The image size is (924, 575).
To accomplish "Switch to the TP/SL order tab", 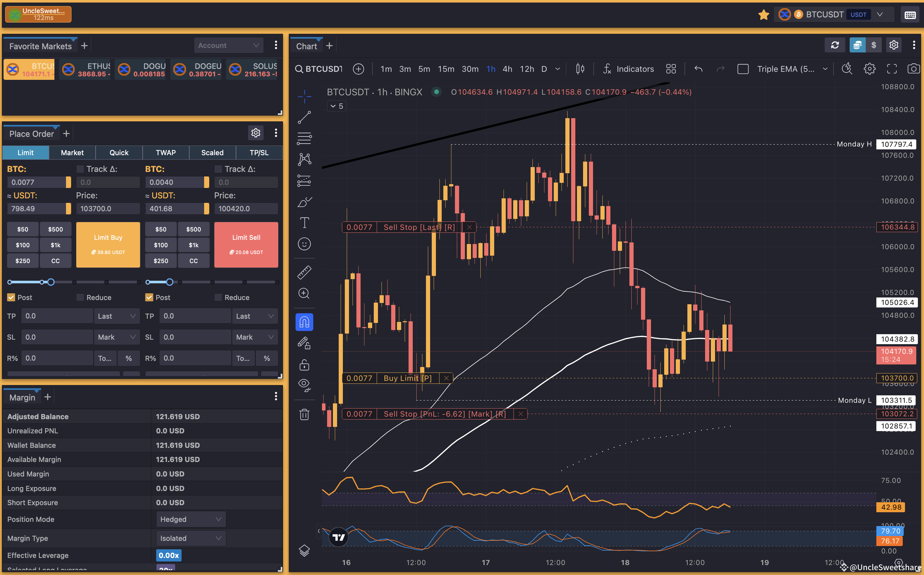I will click(x=259, y=153).
